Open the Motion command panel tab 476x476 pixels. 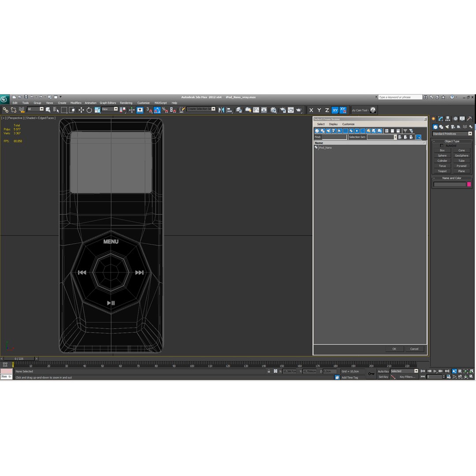coord(455,119)
